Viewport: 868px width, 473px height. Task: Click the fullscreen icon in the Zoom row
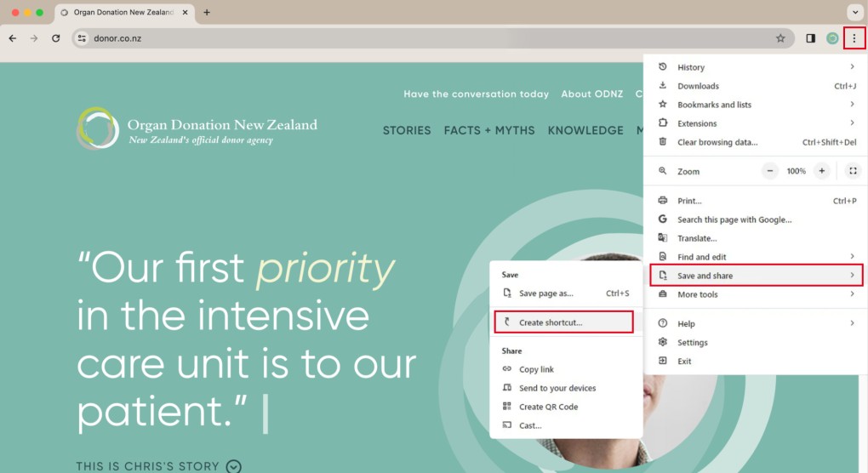click(x=853, y=171)
